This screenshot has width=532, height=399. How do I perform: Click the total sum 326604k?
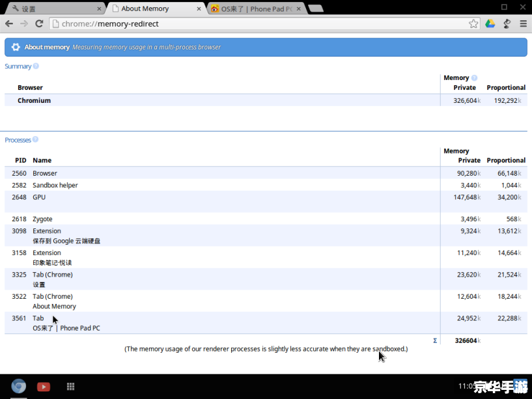tap(468, 340)
